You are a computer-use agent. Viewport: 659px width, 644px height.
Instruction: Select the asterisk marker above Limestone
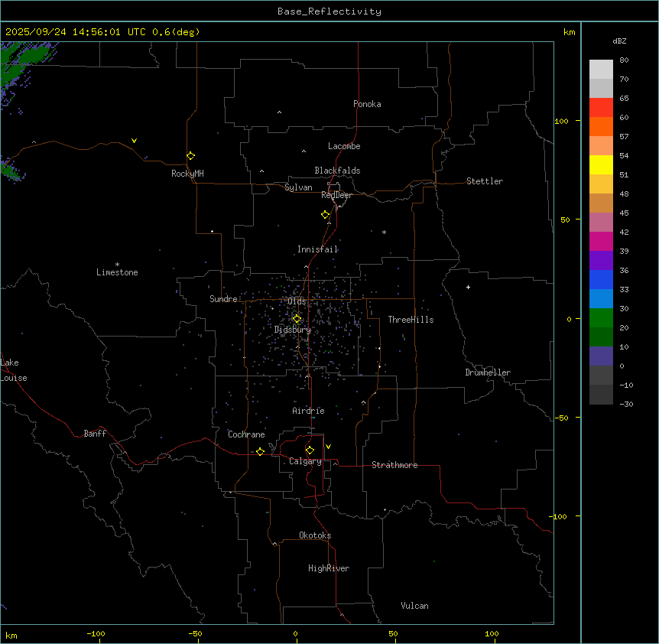pyautogui.click(x=117, y=264)
